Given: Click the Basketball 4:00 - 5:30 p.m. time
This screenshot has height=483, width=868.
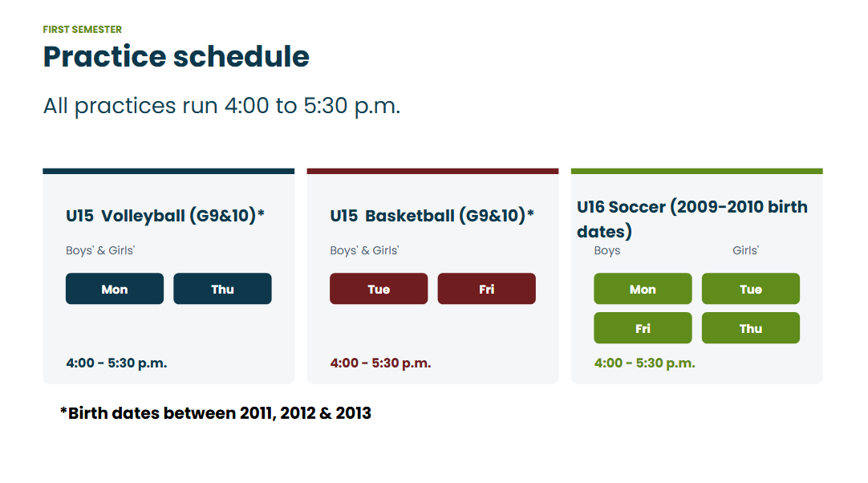Looking at the screenshot, I should click(380, 363).
